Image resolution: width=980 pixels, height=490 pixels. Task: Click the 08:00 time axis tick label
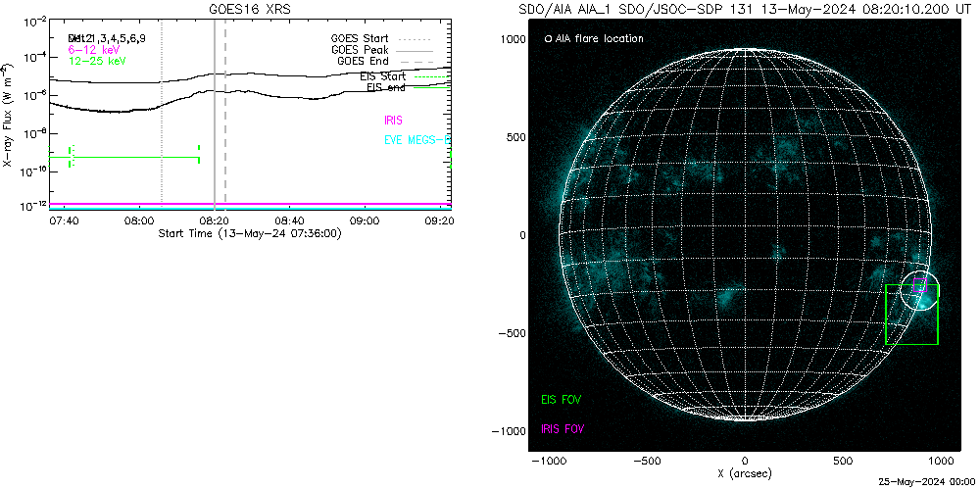click(139, 220)
